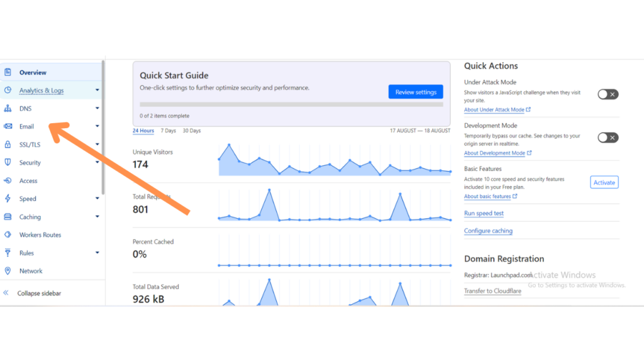Click external link icon beside About basic features
The image size is (644, 362).
(x=514, y=196)
